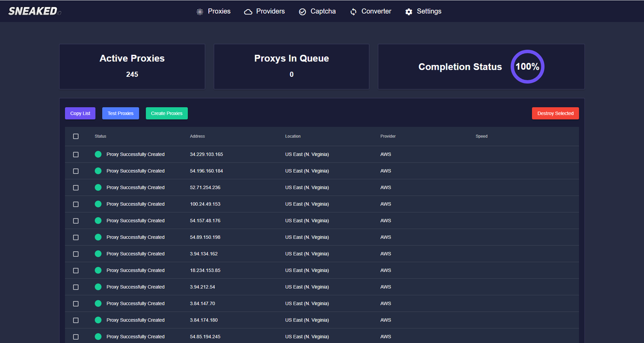Click the Converter refresh arrows icon
Viewport: 644px width, 343px height.
click(x=353, y=11)
